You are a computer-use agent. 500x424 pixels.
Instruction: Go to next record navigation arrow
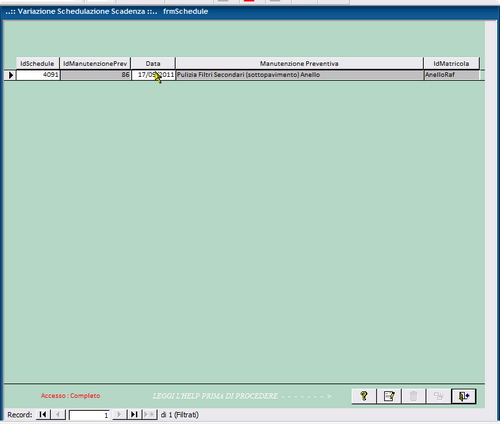[x=119, y=414]
